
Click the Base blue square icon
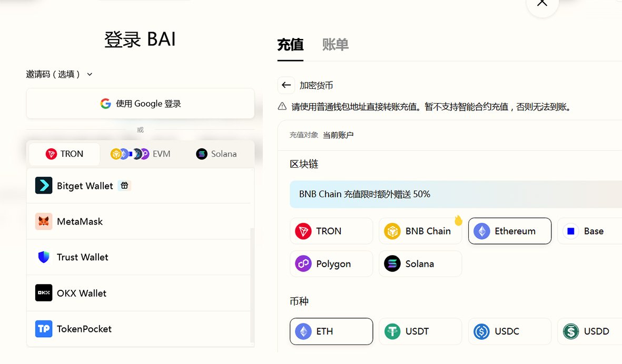click(571, 231)
